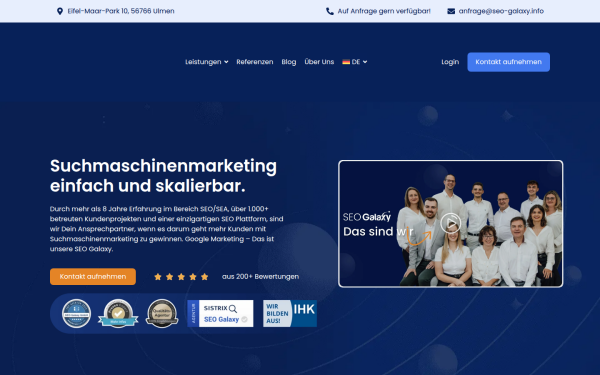Click aus 200+ Bewertungen text
Viewport: 600px width, 375px height.
(261, 277)
